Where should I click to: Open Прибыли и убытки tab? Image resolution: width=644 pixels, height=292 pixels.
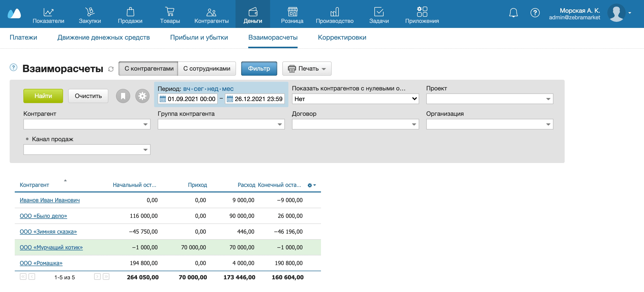[x=199, y=37]
